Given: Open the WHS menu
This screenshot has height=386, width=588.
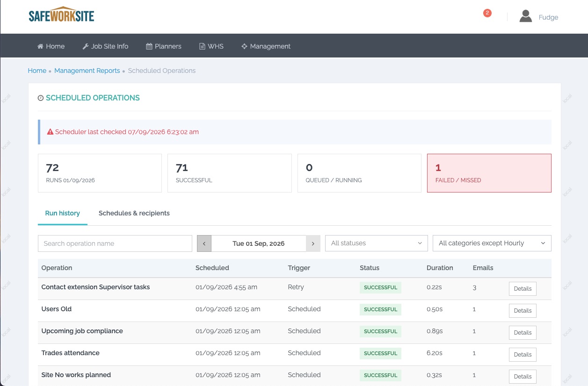Looking at the screenshot, I should [211, 46].
